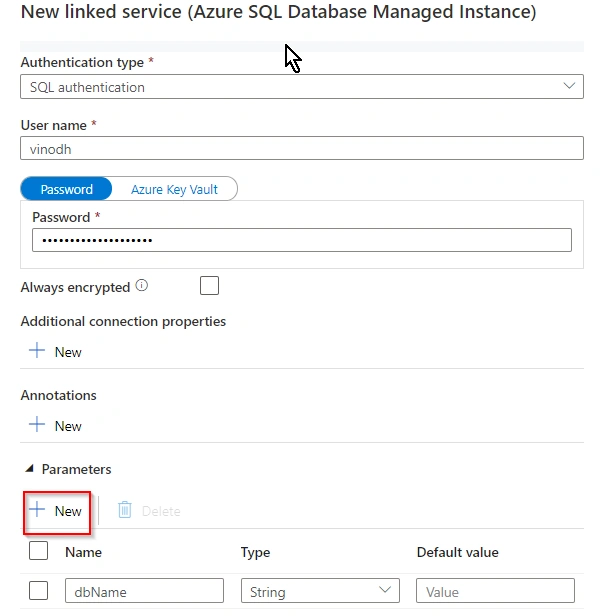Open the parameter Type String dropdown
604x616 pixels.
pyautogui.click(x=320, y=590)
